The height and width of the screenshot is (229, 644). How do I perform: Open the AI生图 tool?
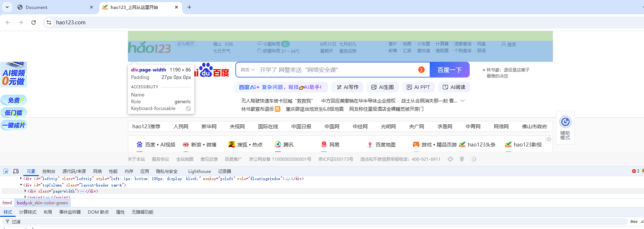point(382,87)
